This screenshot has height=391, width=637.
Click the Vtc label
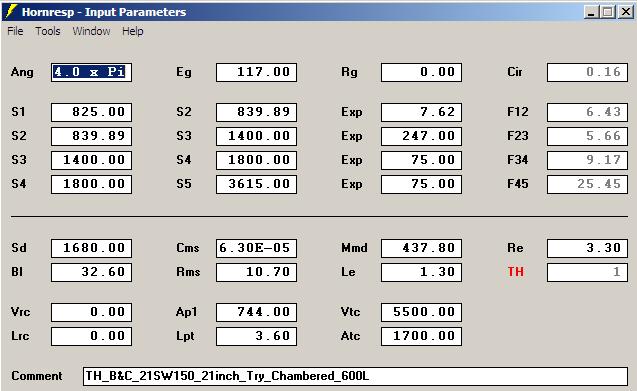(351, 312)
